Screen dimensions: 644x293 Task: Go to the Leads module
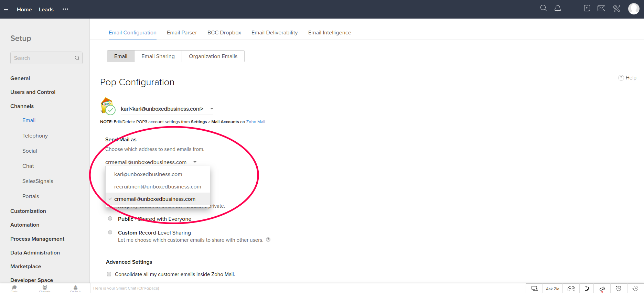46,9
